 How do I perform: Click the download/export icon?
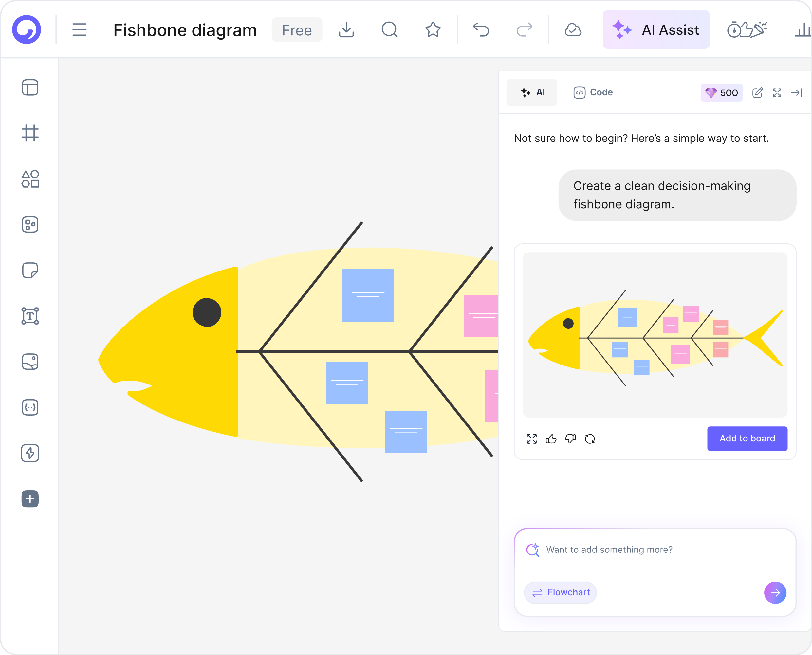pos(346,29)
